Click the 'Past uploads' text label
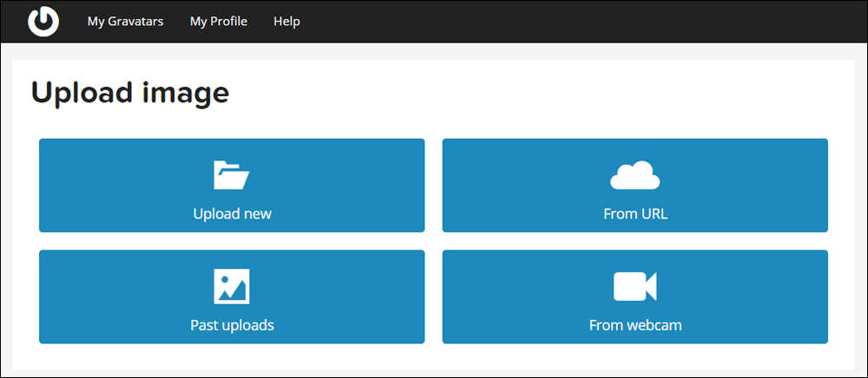868x378 pixels. pyautogui.click(x=233, y=325)
